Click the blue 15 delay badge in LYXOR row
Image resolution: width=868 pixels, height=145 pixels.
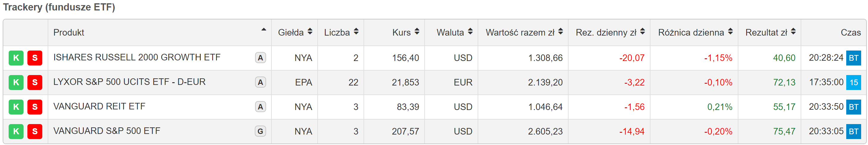pos(853,82)
